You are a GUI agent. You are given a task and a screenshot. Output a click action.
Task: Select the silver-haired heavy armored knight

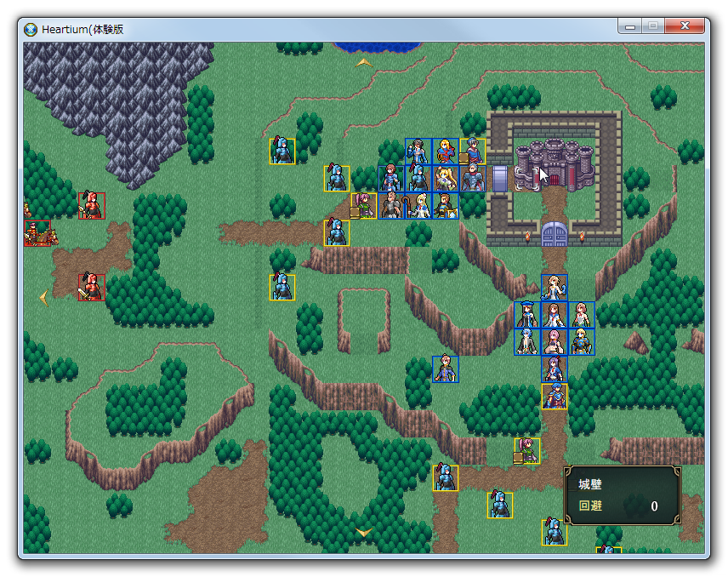473,179
